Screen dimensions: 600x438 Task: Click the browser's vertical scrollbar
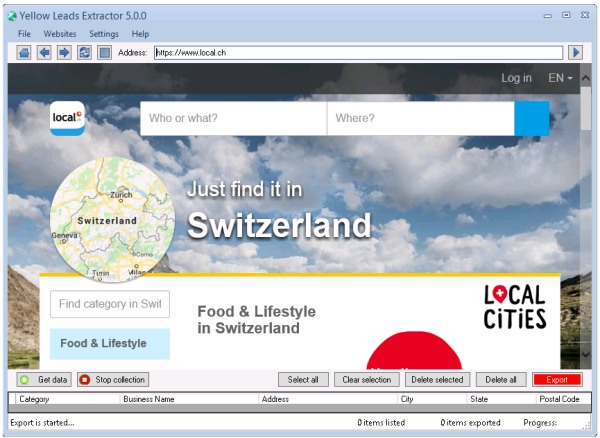tap(585, 200)
